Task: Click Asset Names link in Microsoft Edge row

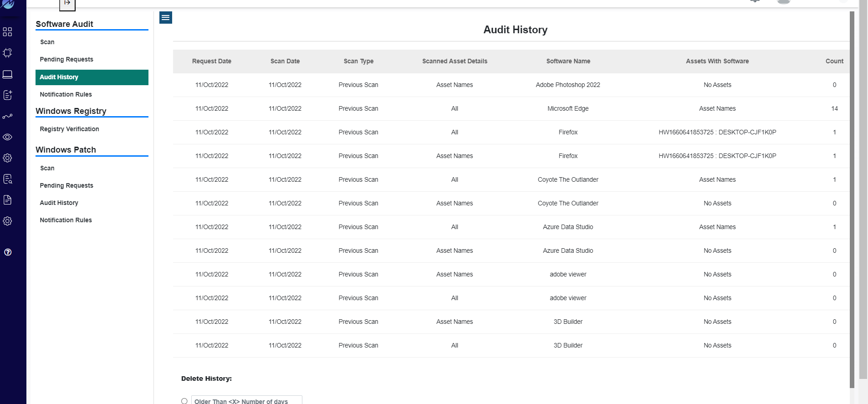Action: [717, 108]
